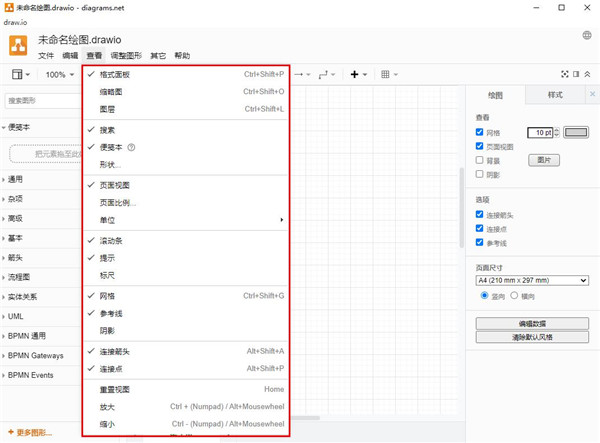600x443 pixels.
Task: Click the plus insert icon
Action: [358, 75]
